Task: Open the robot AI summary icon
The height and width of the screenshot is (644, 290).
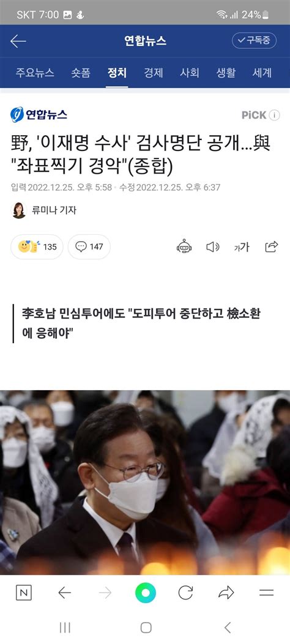Action: click(x=184, y=246)
